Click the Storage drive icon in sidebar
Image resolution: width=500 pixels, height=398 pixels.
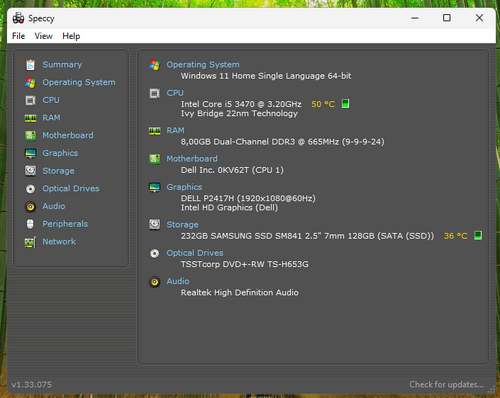pyautogui.click(x=30, y=171)
